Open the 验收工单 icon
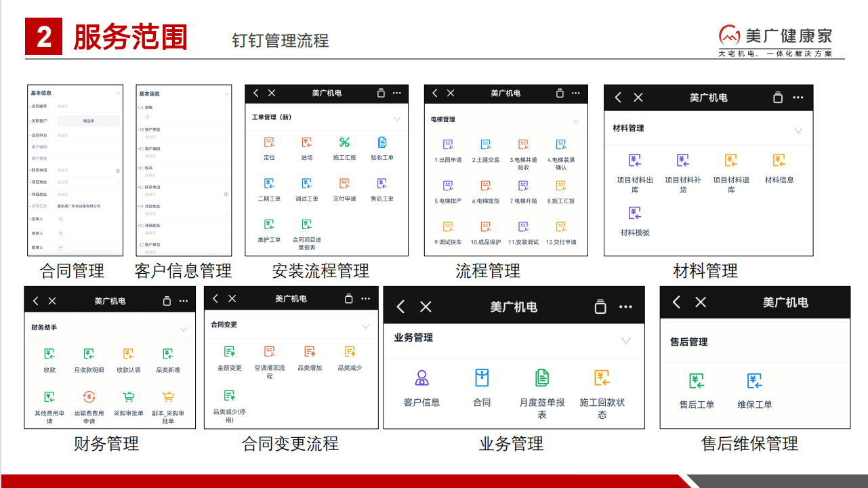The width and height of the screenshot is (868, 488). 382,142
